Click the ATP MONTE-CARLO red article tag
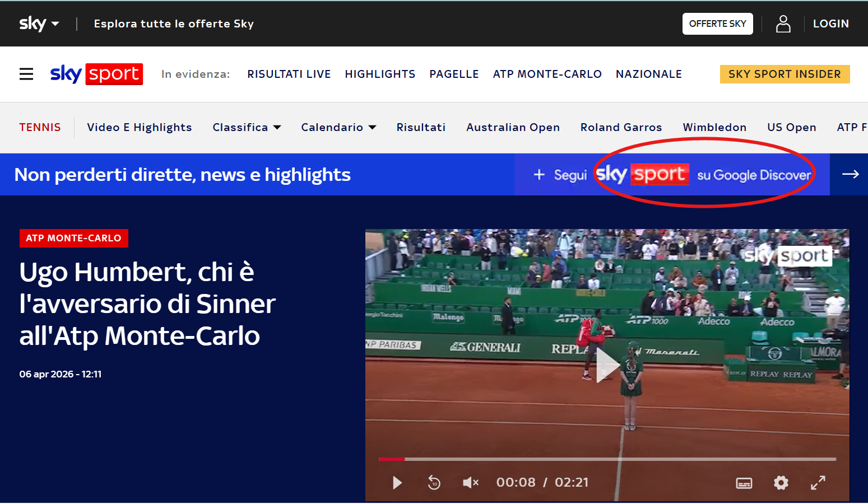The width and height of the screenshot is (868, 504). coord(73,238)
